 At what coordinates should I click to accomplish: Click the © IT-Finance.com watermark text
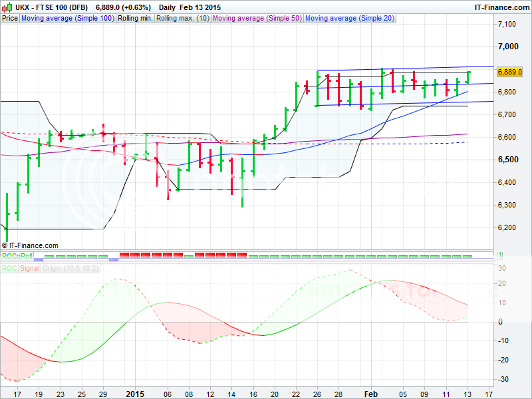[30, 245]
